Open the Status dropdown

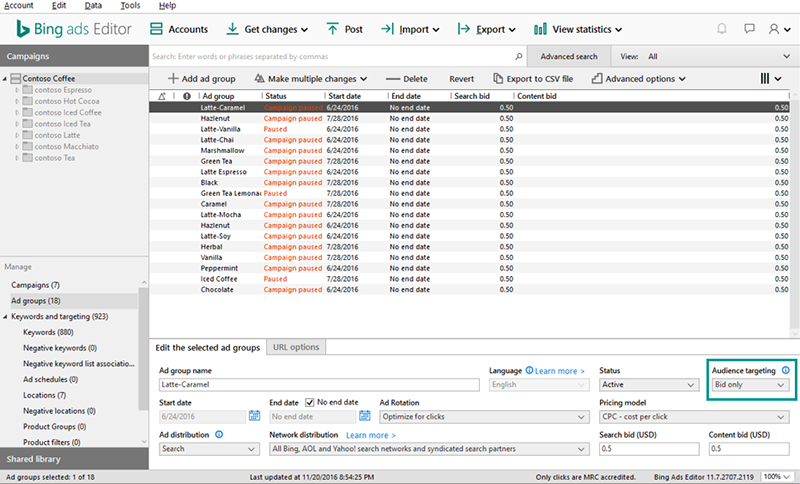pyautogui.click(x=648, y=385)
